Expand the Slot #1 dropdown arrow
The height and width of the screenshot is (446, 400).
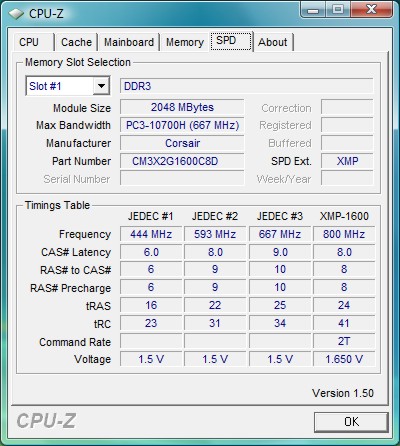(x=101, y=86)
